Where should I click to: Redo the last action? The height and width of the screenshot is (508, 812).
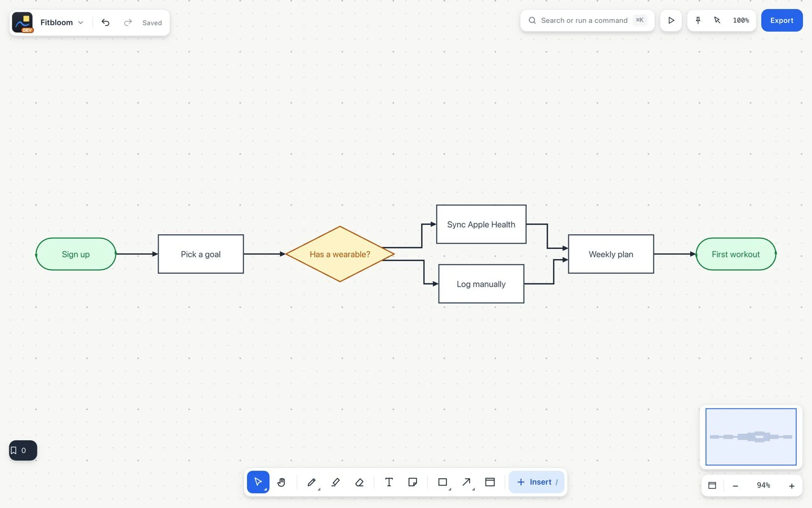point(128,22)
